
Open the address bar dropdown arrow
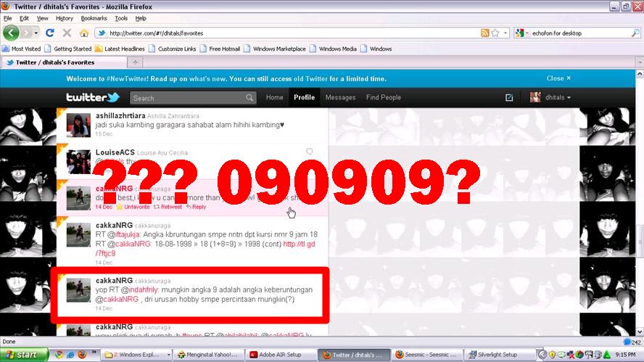(x=506, y=33)
